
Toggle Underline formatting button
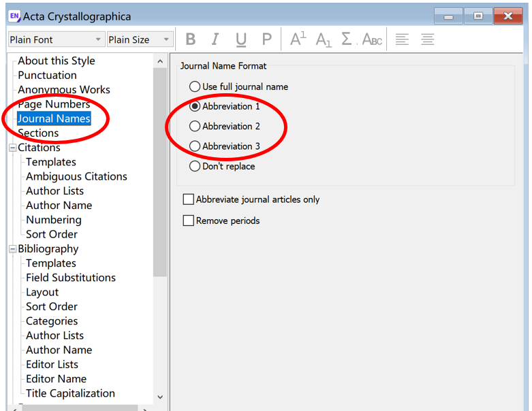click(x=241, y=39)
